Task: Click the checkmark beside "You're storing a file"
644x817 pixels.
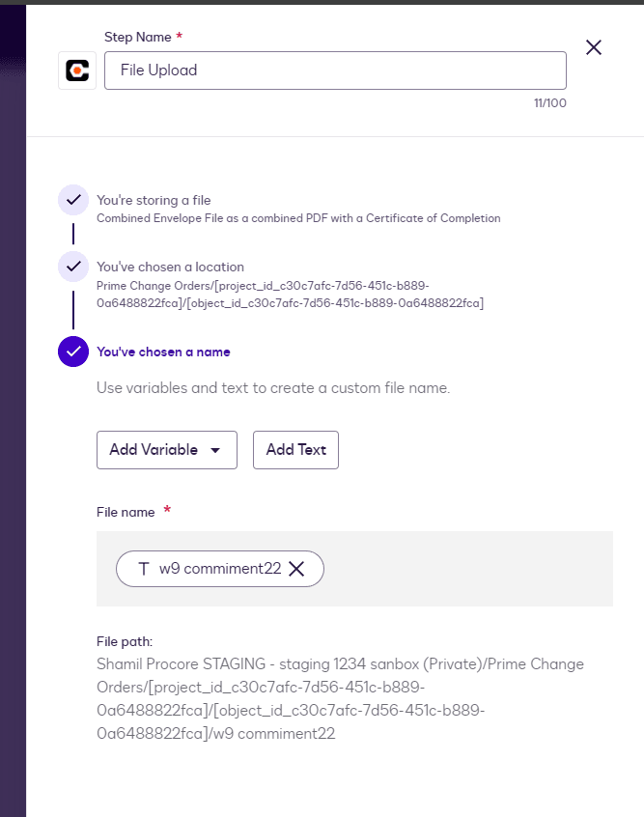Action: (73, 200)
